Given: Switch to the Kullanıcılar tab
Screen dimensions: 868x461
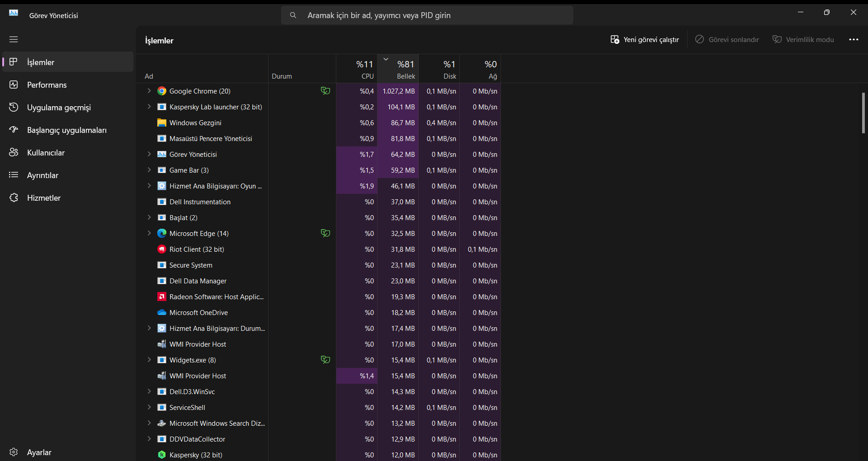Looking at the screenshot, I should 68,152.
